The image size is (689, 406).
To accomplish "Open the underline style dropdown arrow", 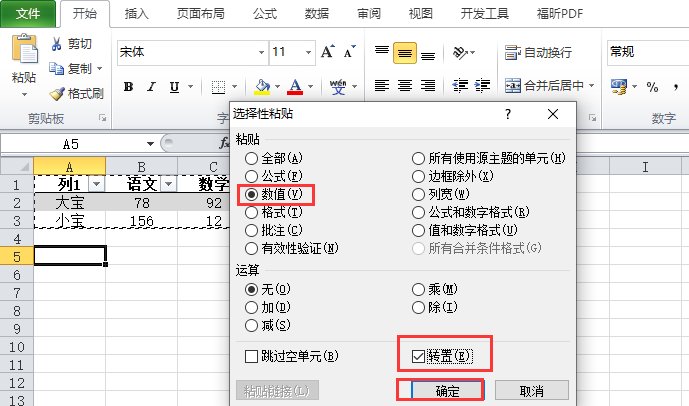I will (x=190, y=87).
